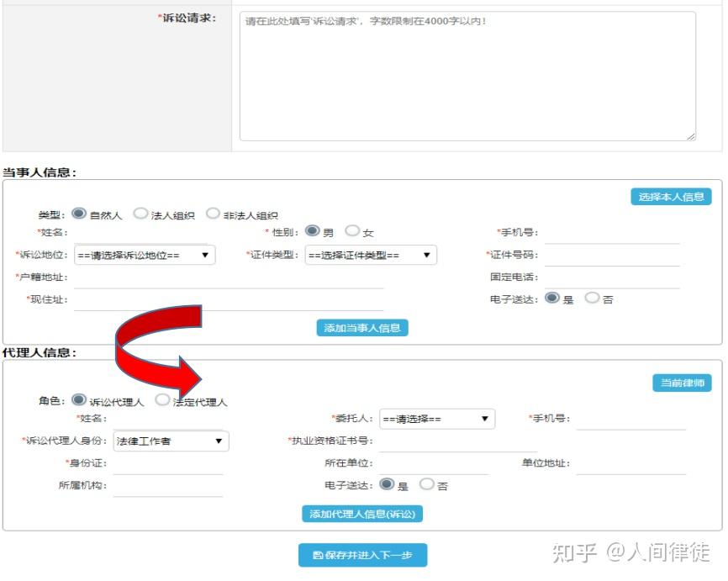Open 诉讼地位 dropdown
The image size is (728, 581).
click(145, 255)
